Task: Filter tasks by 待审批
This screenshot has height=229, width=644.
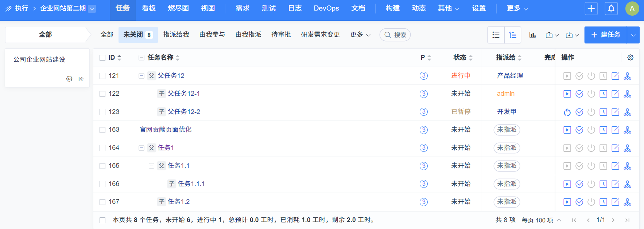Action: (x=281, y=35)
